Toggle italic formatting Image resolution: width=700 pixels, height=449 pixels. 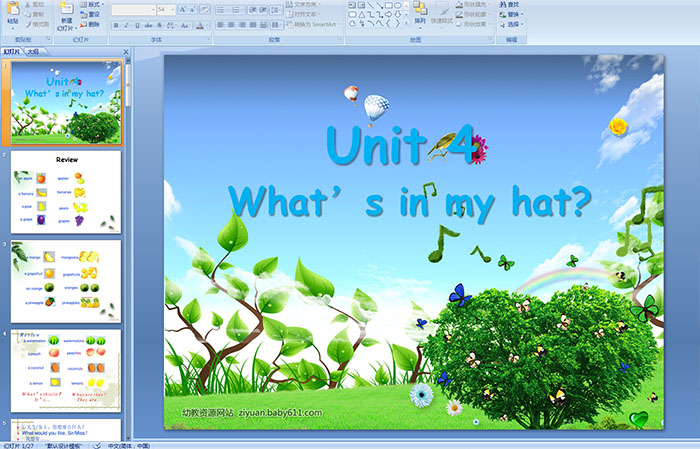tap(127, 25)
